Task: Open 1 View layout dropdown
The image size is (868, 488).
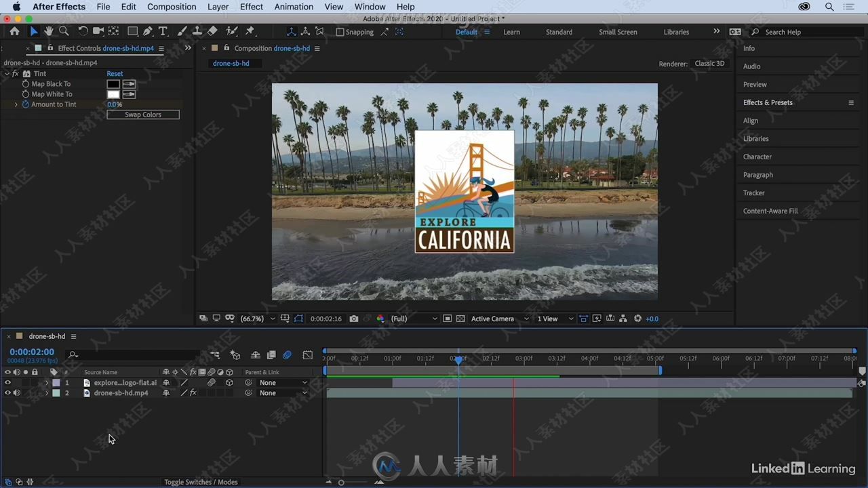Action: pyautogui.click(x=555, y=319)
